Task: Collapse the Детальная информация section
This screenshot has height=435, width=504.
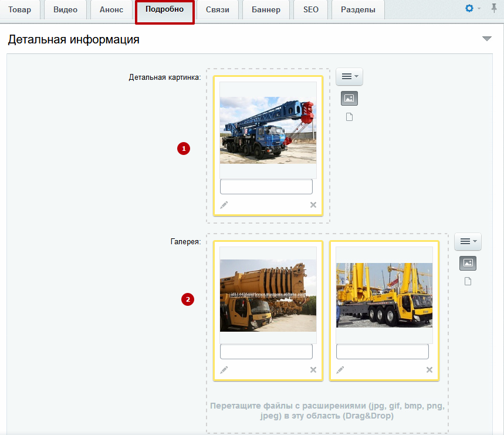Action: click(487, 39)
